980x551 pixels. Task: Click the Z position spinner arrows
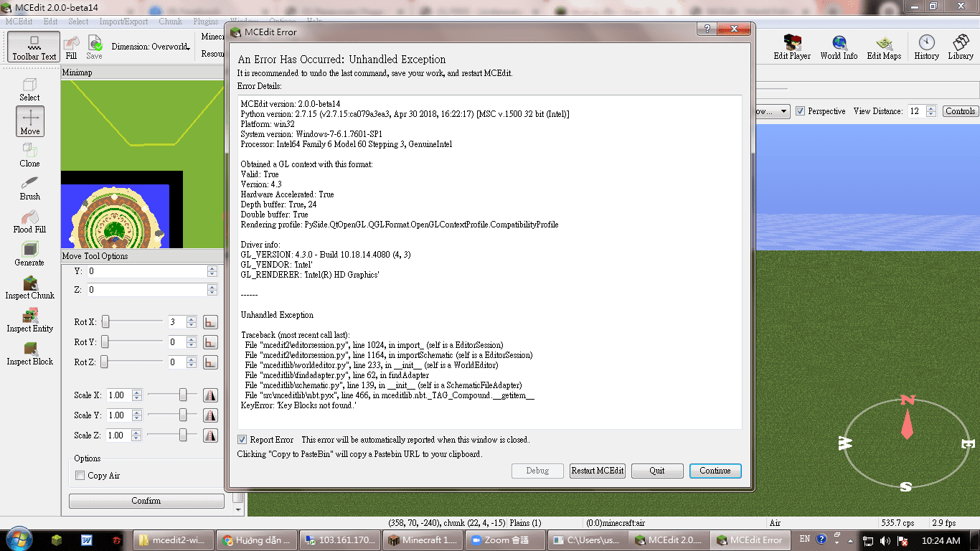[x=212, y=290]
